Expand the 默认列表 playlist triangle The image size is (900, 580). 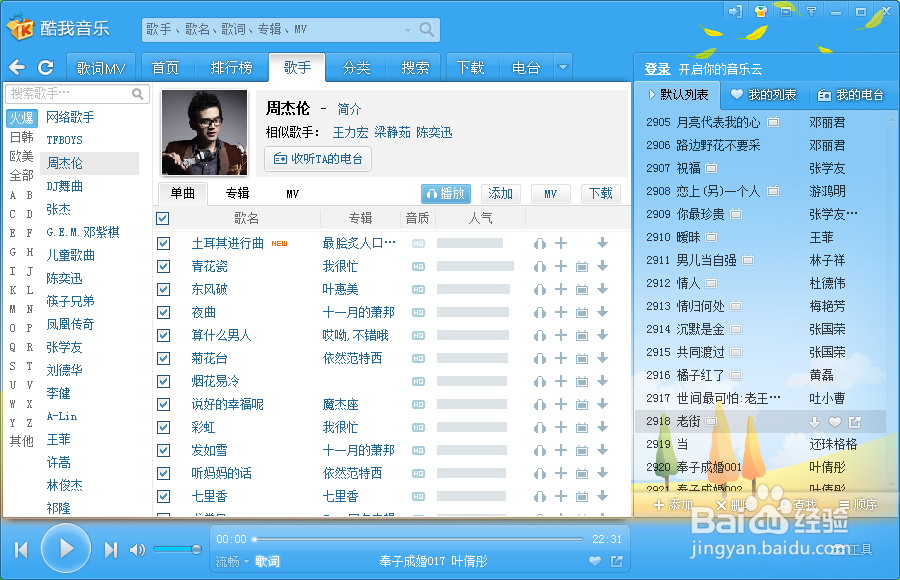(x=651, y=95)
